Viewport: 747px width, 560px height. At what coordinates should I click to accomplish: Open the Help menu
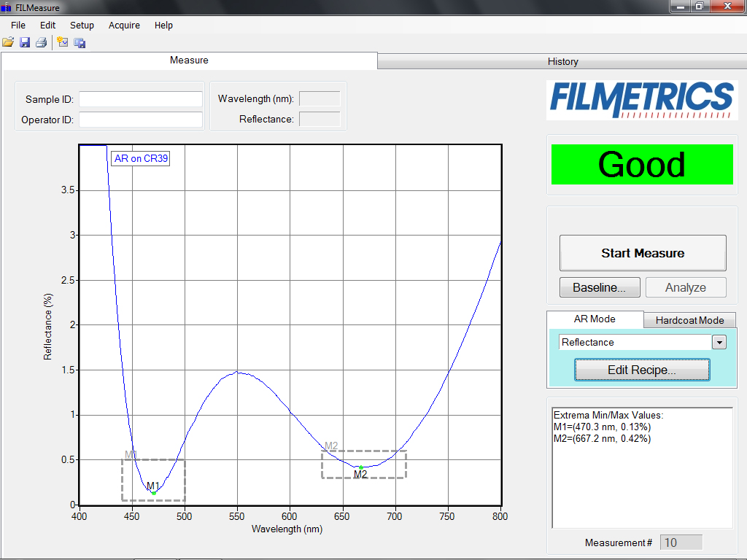click(x=163, y=26)
